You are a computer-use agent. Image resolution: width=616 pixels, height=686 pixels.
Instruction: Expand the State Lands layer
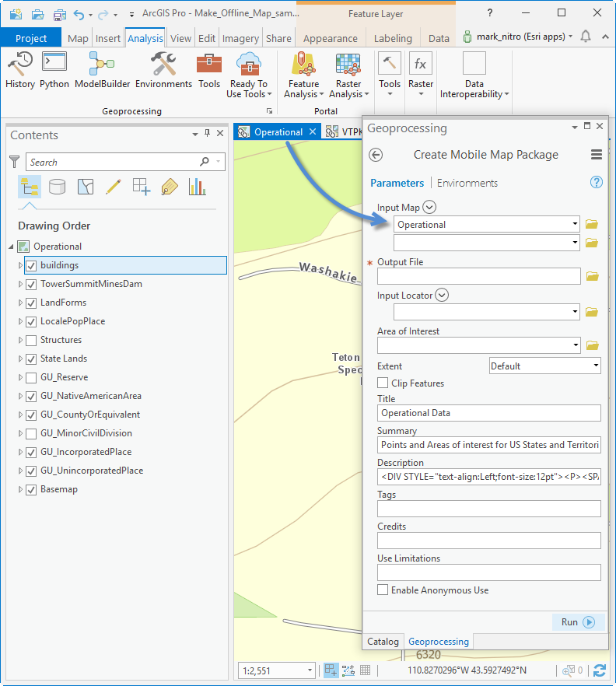(x=20, y=359)
